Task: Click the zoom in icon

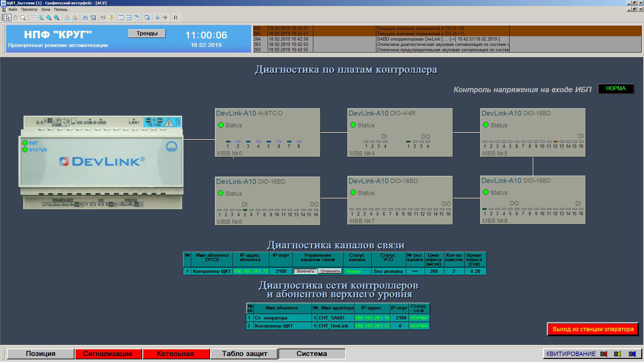Action: pos(57,17)
